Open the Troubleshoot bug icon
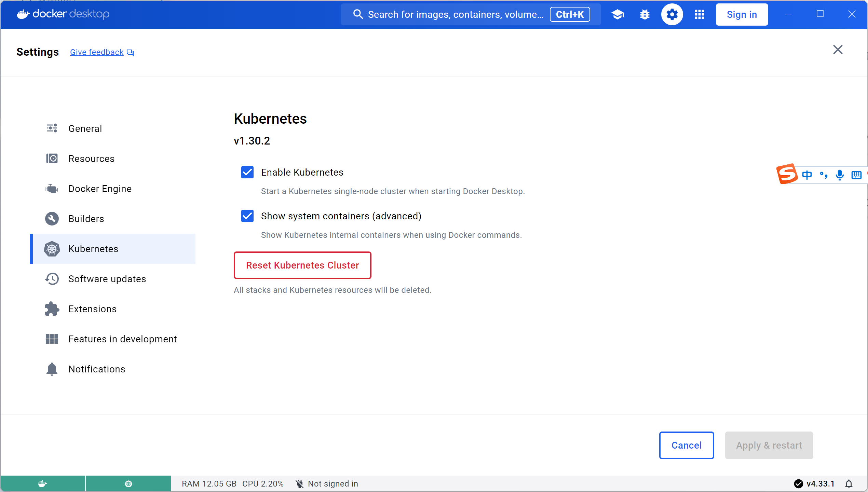Viewport: 868px width, 492px height. (645, 14)
